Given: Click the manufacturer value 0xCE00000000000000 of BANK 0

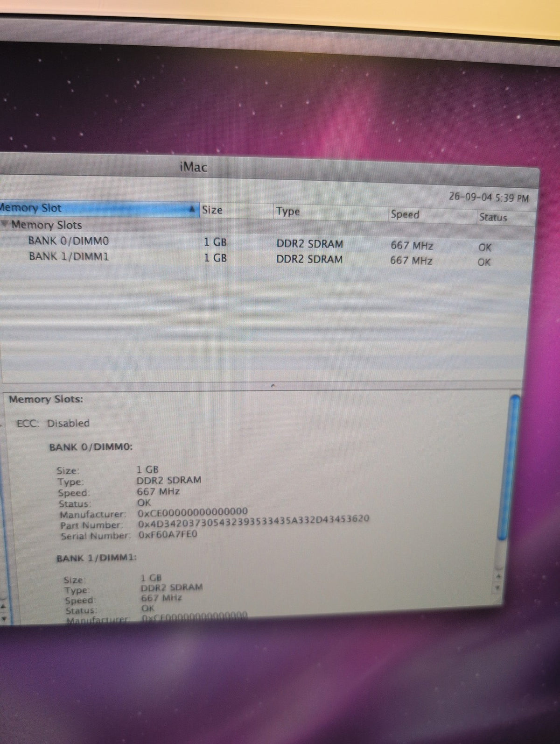Looking at the screenshot, I should tap(192, 512).
